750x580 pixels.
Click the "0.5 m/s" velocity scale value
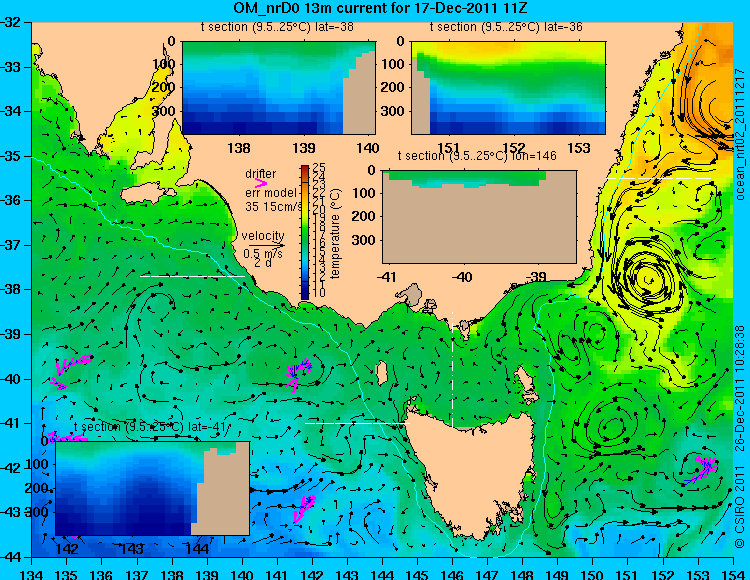click(x=263, y=253)
